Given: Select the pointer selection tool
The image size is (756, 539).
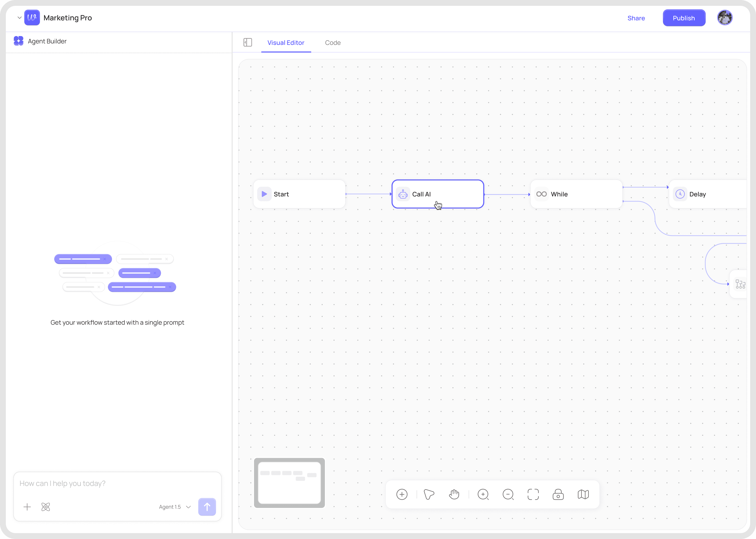Looking at the screenshot, I should [x=429, y=494].
